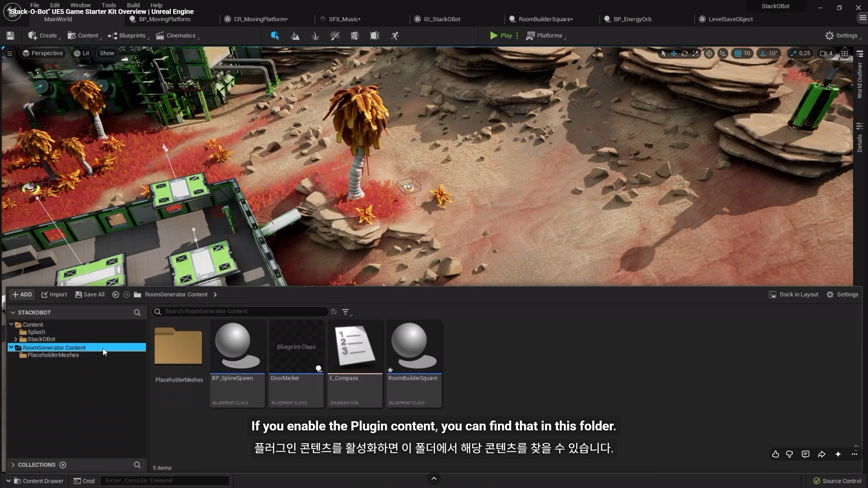Choose the viewport Select objects arrow tool

[664, 53]
